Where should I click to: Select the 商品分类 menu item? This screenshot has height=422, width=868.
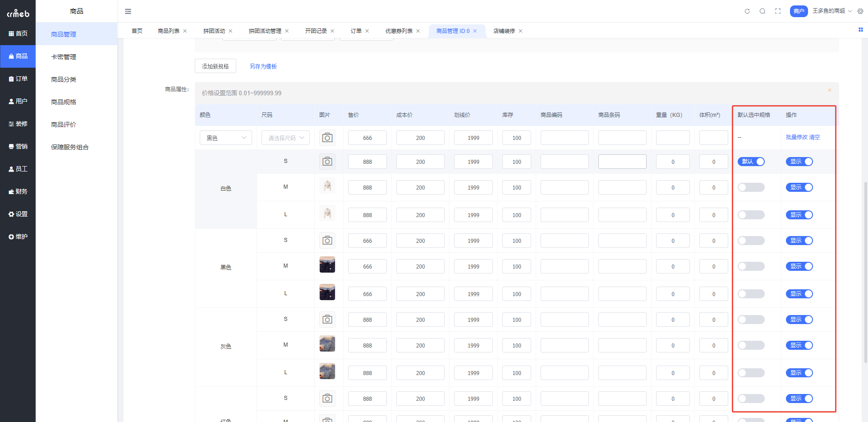(63, 79)
